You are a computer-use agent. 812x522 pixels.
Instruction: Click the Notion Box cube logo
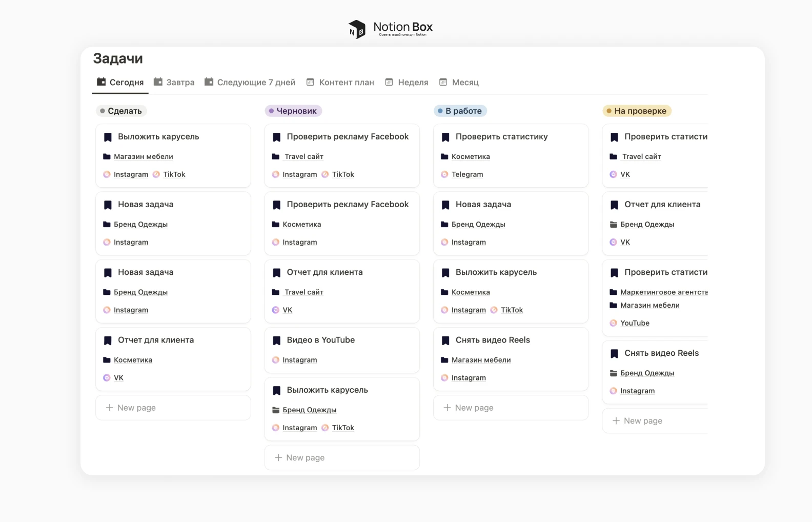357,29
